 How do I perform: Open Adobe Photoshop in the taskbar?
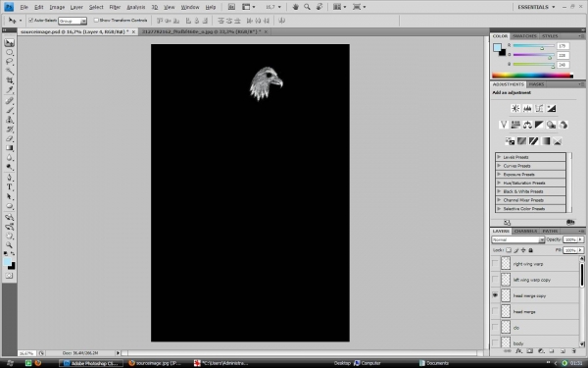(91, 363)
